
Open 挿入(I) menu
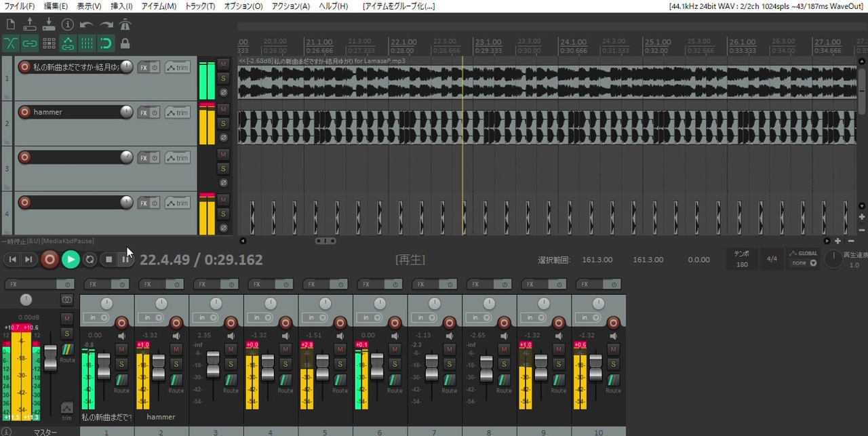point(121,6)
